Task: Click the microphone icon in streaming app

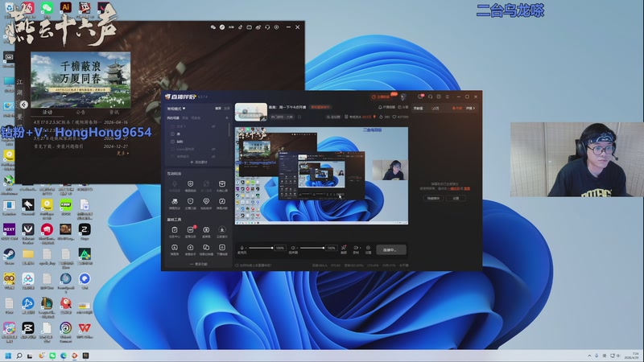Action: click(242, 249)
